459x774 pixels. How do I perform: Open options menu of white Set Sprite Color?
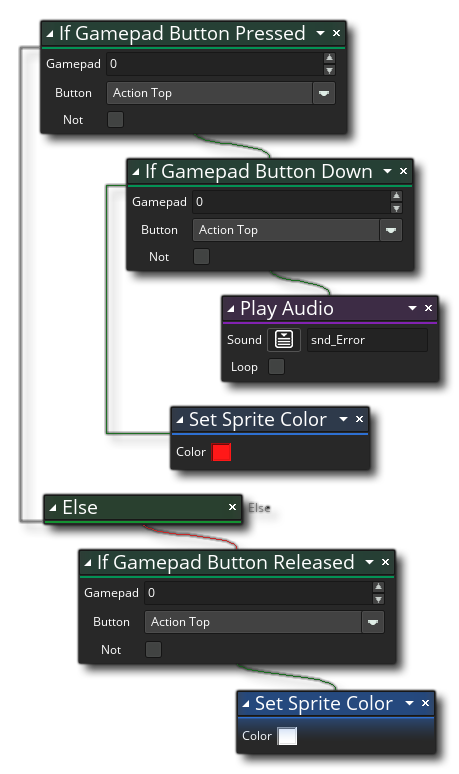409,703
